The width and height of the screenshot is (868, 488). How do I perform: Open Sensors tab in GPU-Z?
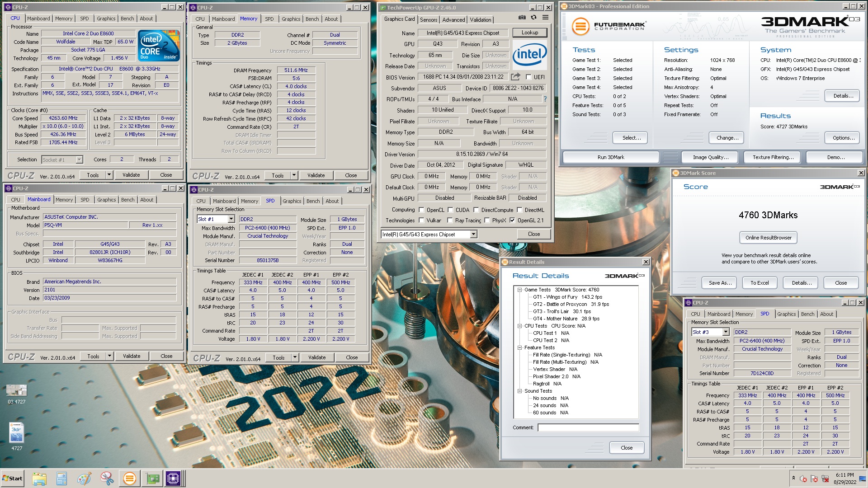tap(429, 20)
